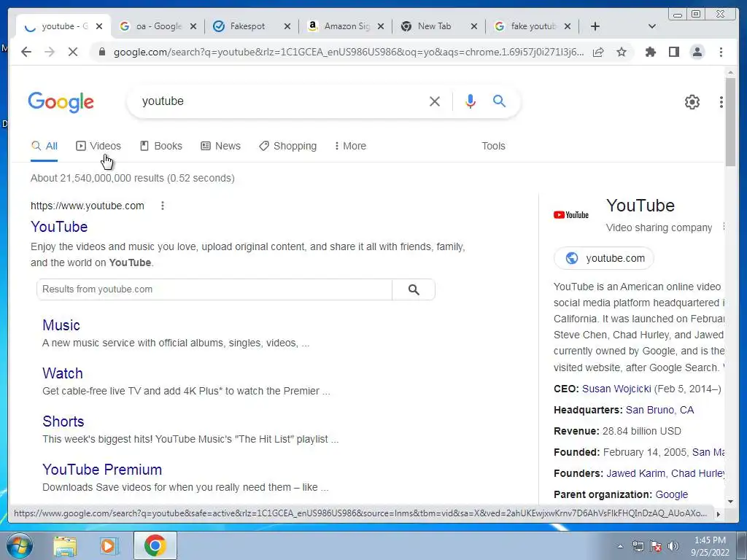Open the Shorts sitelink
Viewport: 747px width, 560px height.
tap(63, 421)
